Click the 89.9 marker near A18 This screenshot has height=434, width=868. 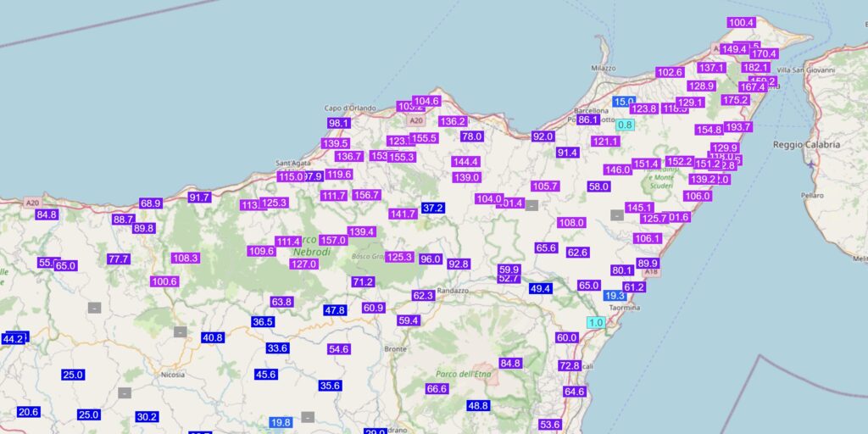[x=648, y=263]
